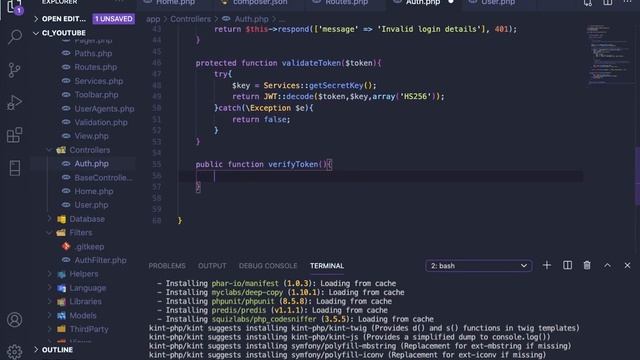Click 'getSecretKey' in the code
This screenshot has height=360, width=640.
[x=336, y=85]
